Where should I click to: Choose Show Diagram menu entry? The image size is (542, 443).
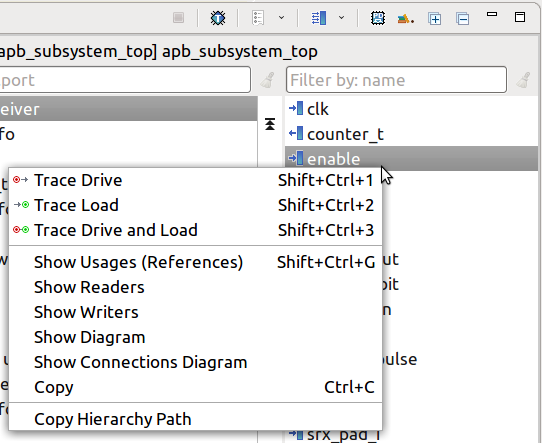click(195, 337)
